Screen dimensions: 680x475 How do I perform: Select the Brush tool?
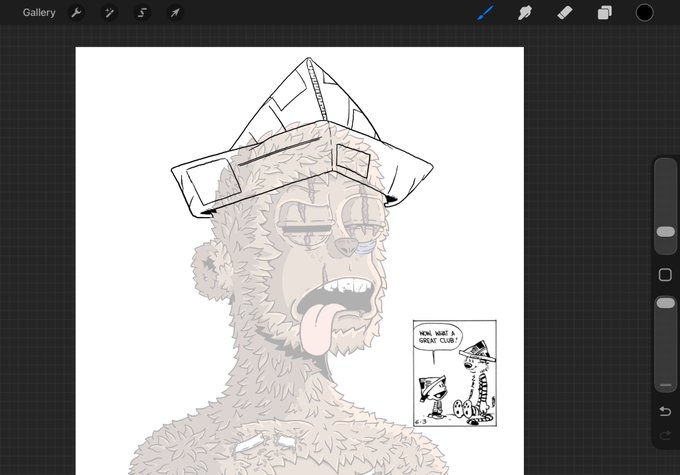click(485, 13)
